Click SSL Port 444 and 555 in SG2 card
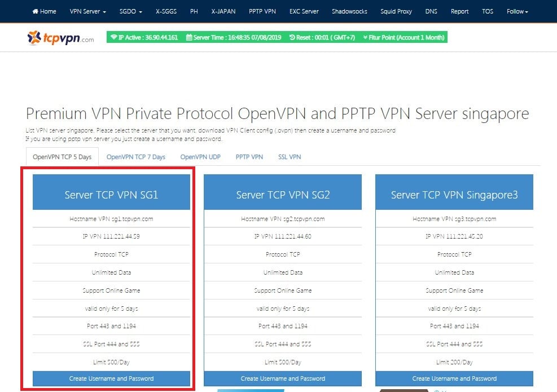 [x=283, y=344]
